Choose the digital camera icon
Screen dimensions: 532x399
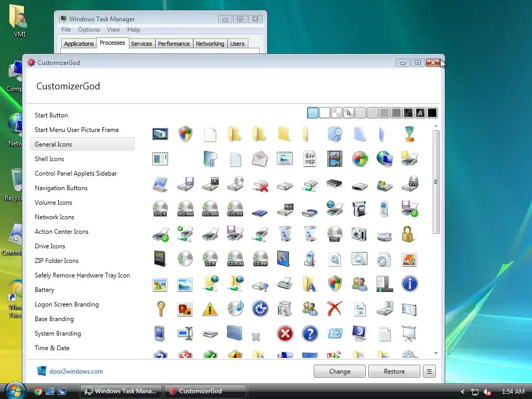[360, 234]
